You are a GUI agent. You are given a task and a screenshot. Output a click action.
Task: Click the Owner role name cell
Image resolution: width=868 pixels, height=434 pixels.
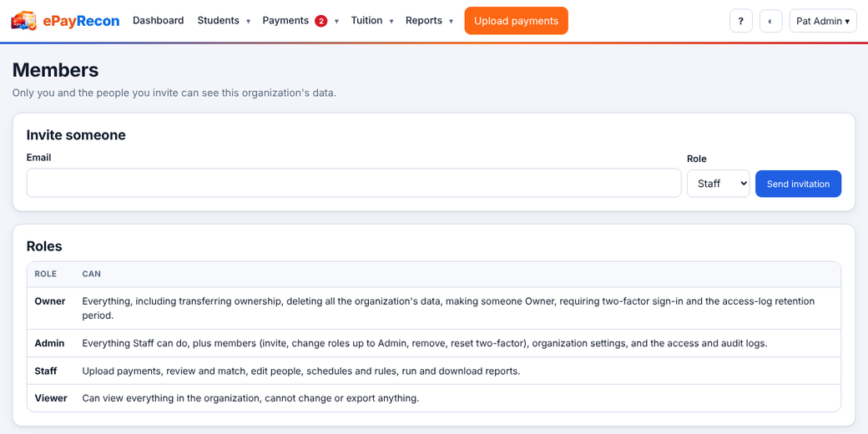tap(50, 301)
